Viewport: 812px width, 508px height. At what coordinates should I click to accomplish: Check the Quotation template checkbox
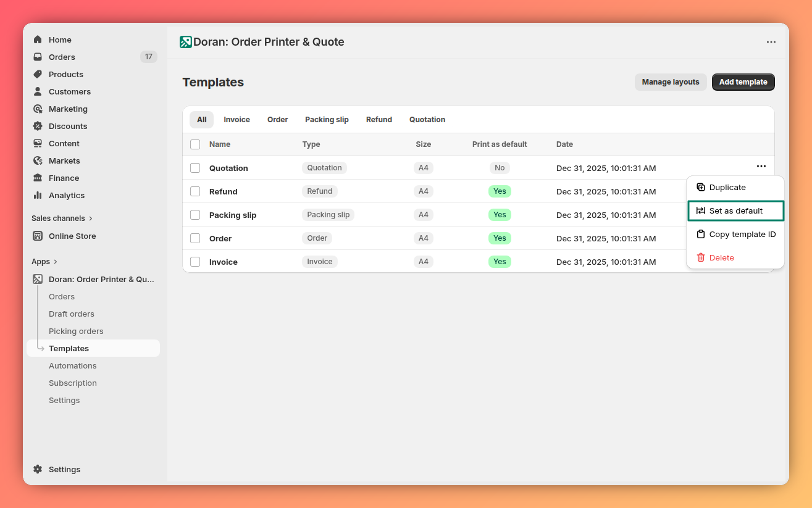point(195,168)
